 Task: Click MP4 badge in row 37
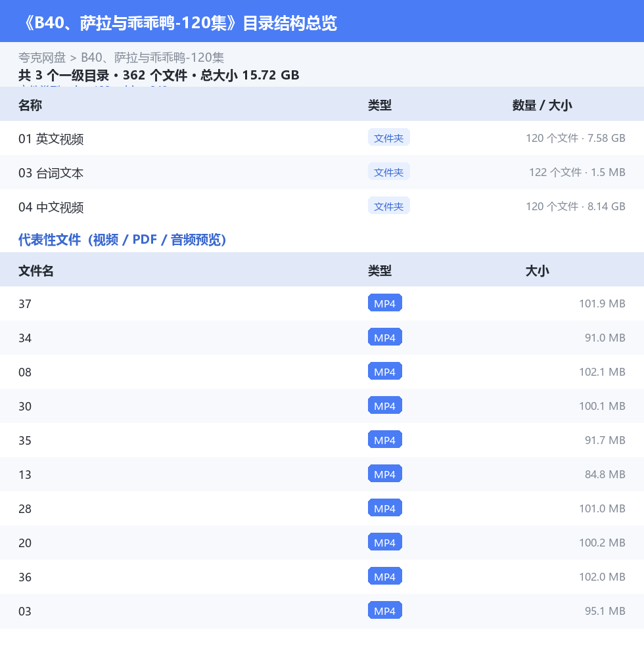pyautogui.click(x=384, y=303)
